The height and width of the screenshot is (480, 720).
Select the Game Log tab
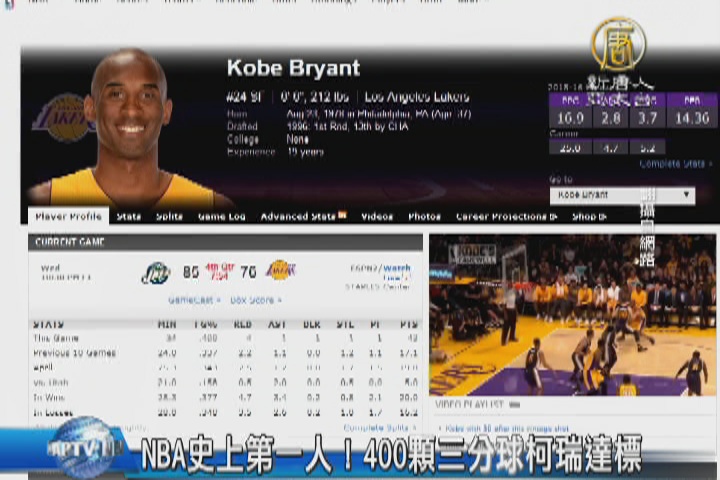click(x=221, y=216)
